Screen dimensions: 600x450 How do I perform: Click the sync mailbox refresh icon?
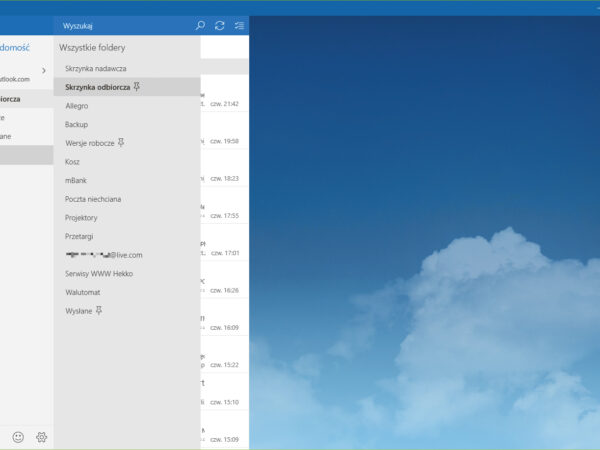220,25
